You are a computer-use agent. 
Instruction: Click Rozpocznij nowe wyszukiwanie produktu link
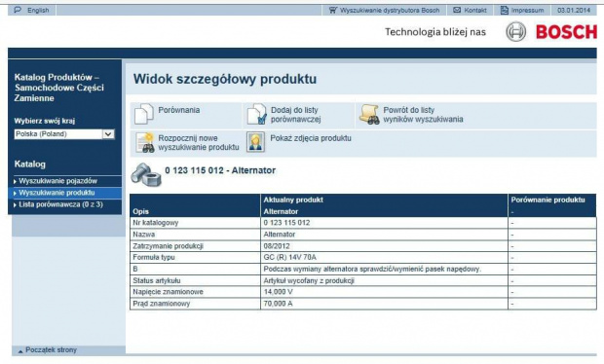pos(199,143)
